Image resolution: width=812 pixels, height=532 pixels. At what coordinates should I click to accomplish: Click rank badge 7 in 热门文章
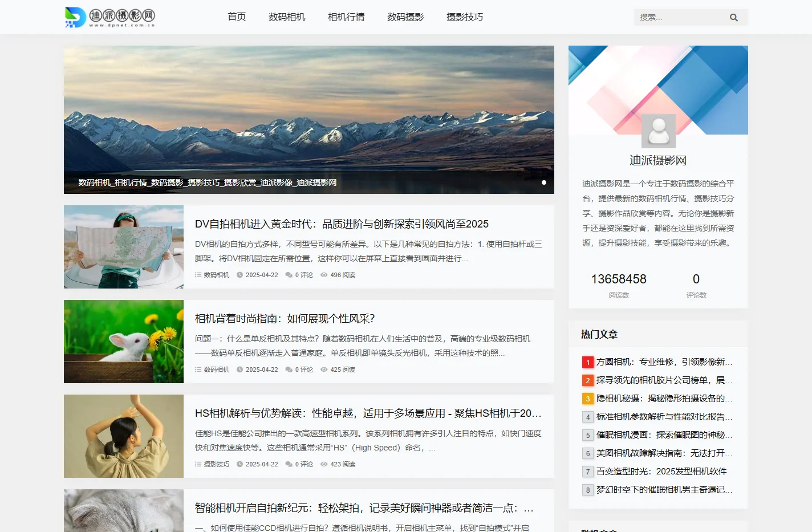pyautogui.click(x=588, y=472)
